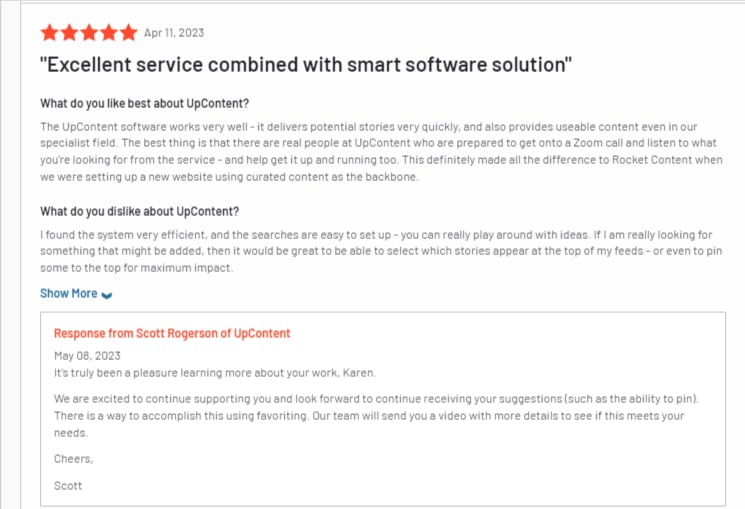Click the Apr 11, 2023 review date
This screenshot has height=509, width=745.
pos(174,33)
